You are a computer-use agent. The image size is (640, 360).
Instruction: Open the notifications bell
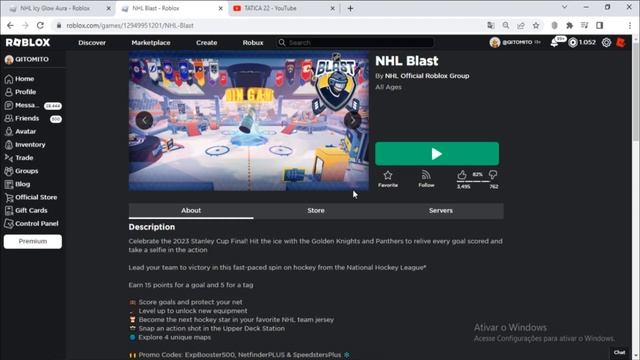pyautogui.click(x=554, y=42)
